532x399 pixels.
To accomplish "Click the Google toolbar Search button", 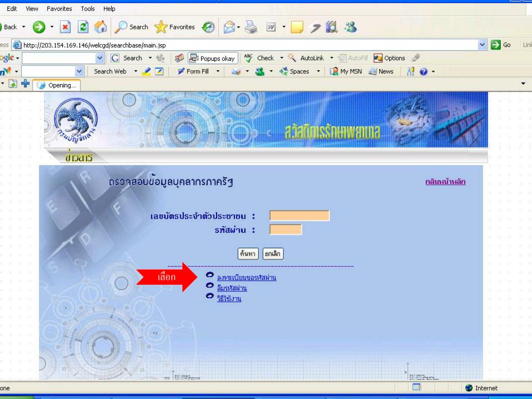I will [x=127, y=58].
